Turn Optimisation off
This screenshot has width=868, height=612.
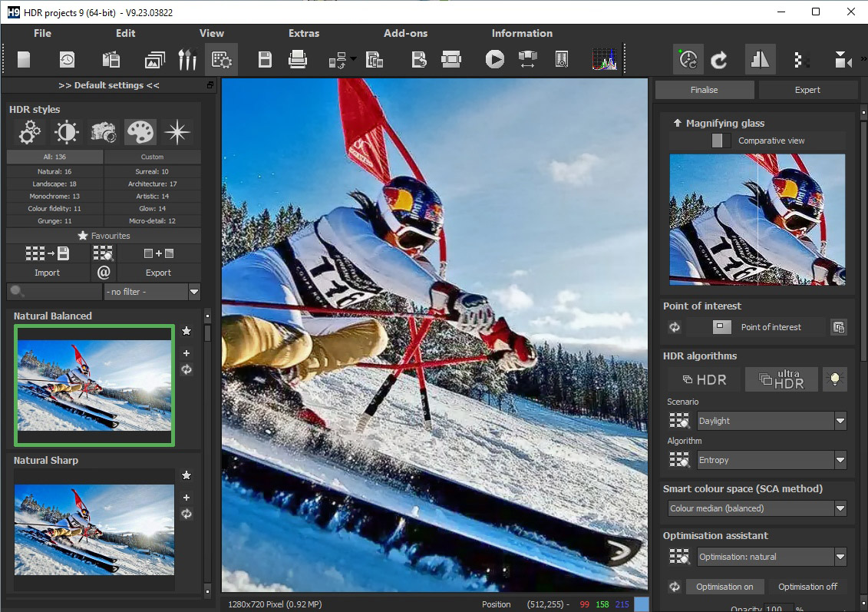pyautogui.click(x=807, y=587)
